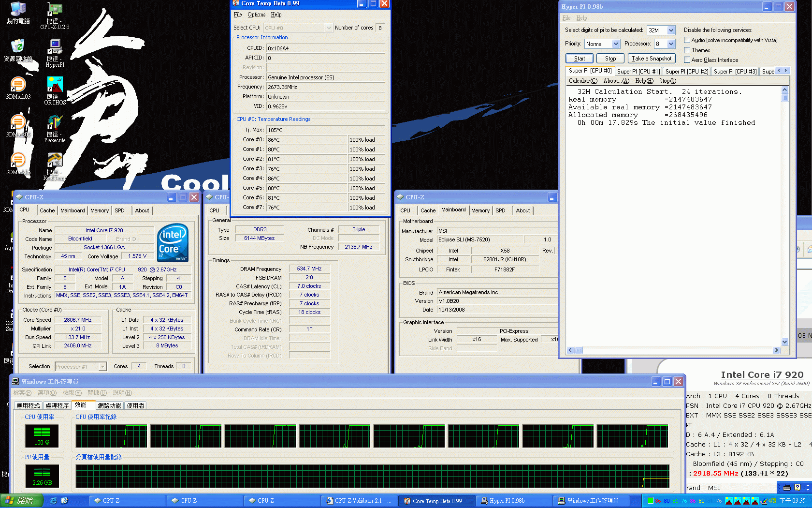Switch to Mainboard tab in left CPU-Z window
812x508 pixels.
point(72,210)
